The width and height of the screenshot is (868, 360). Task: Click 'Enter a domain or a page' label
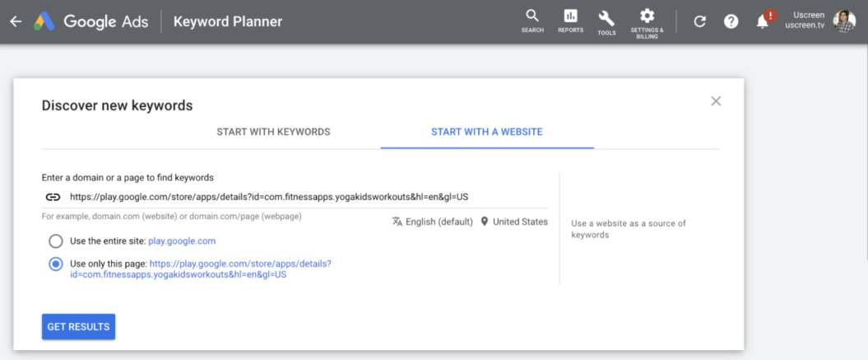128,177
